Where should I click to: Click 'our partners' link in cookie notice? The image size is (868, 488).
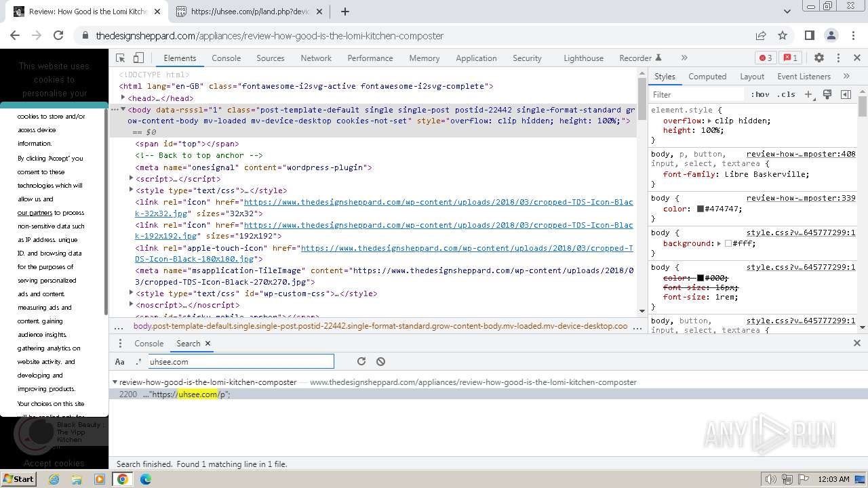tap(35, 213)
